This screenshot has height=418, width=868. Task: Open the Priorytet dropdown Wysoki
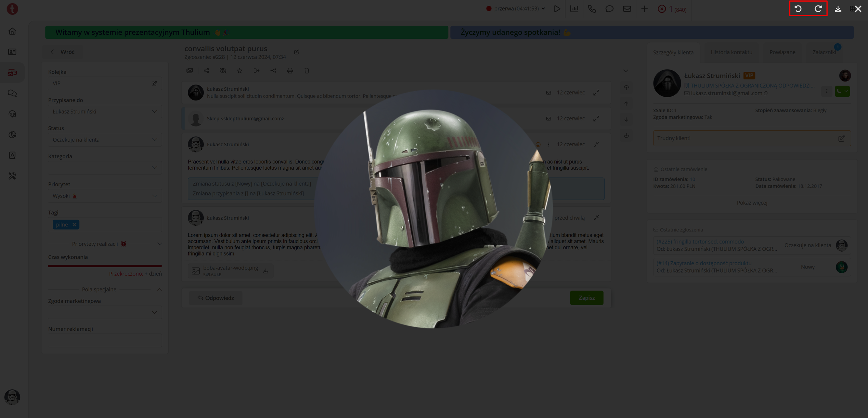pos(105,196)
